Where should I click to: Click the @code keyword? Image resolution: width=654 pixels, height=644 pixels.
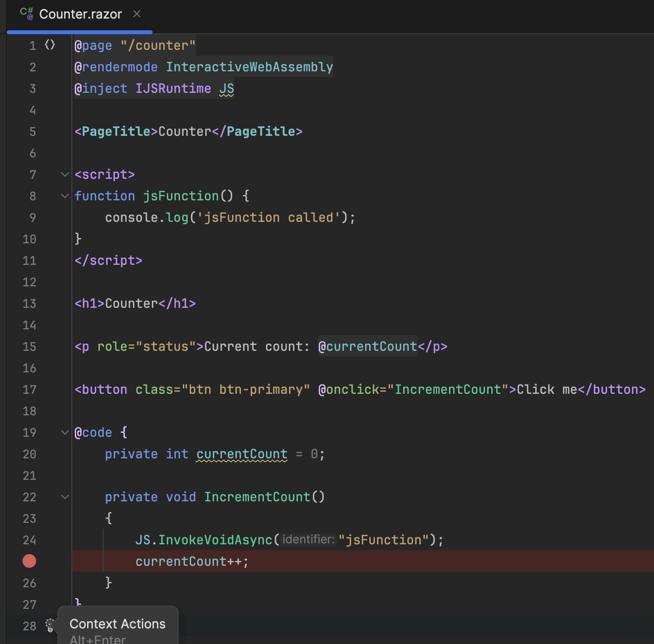[93, 432]
